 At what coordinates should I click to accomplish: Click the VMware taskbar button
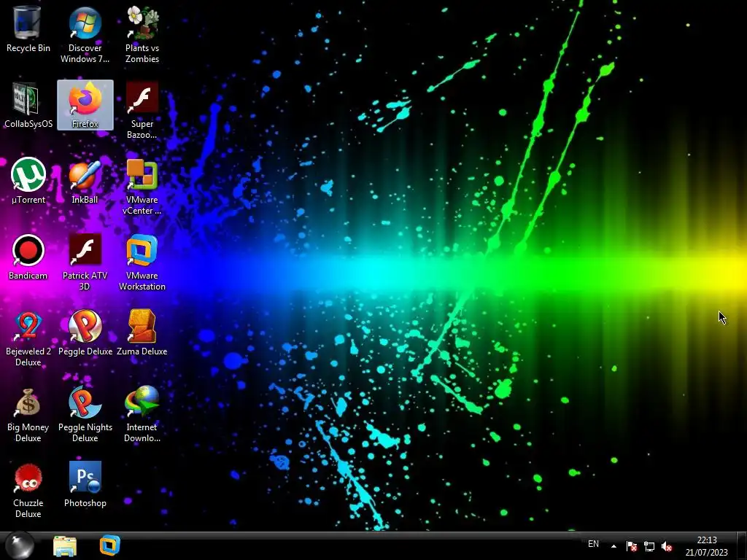coord(110,545)
